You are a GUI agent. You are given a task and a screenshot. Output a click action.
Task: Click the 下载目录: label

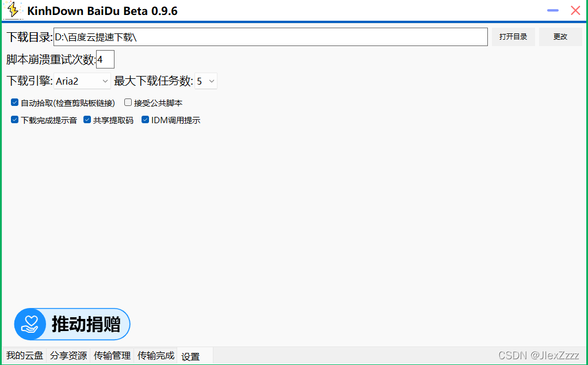(29, 37)
